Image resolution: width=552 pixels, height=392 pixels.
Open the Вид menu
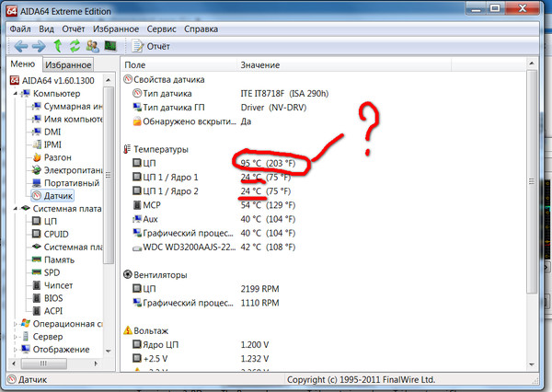pos(46,29)
